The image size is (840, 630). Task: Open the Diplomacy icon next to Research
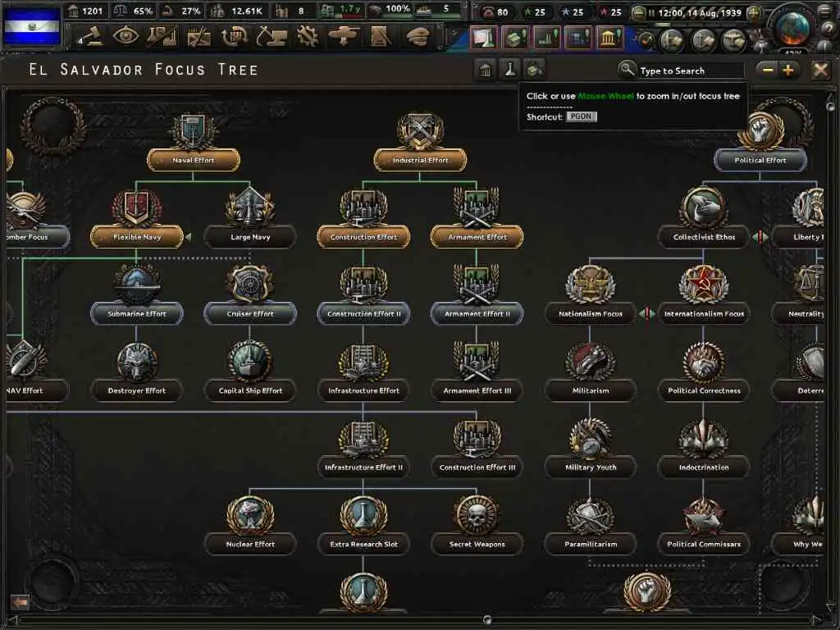pyautogui.click(x=199, y=37)
